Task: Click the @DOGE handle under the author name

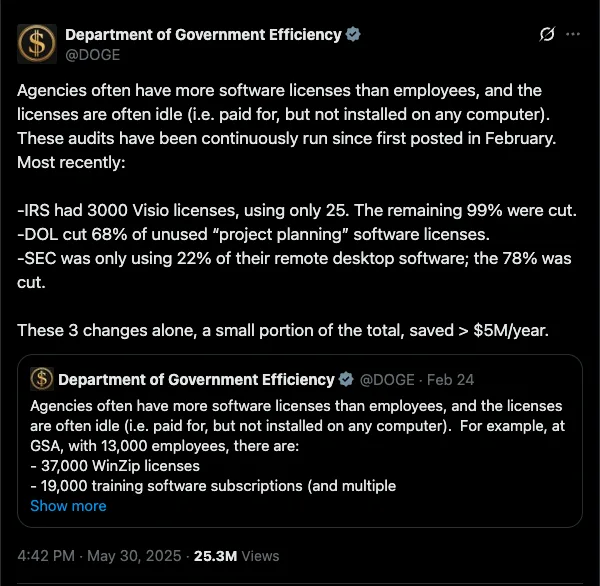Action: tap(90, 54)
